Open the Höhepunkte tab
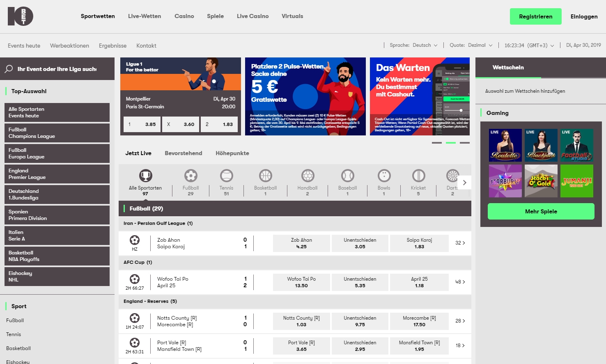Image resolution: width=606 pixels, height=364 pixels. (232, 153)
